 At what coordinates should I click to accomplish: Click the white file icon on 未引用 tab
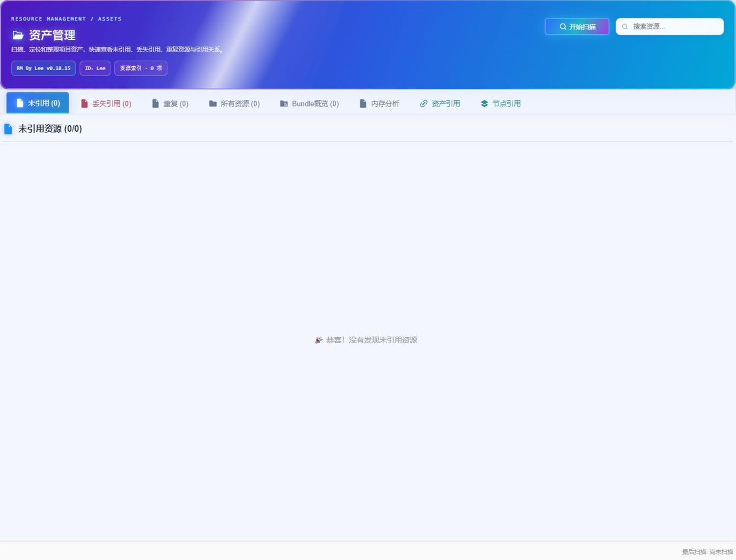coord(20,103)
